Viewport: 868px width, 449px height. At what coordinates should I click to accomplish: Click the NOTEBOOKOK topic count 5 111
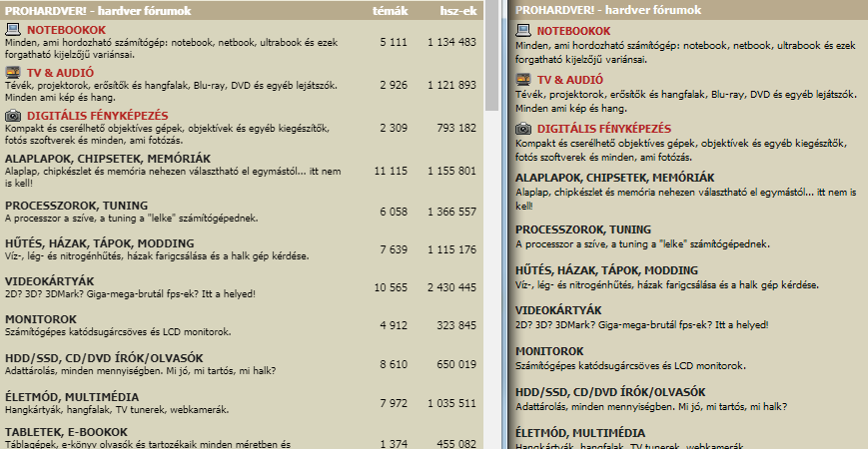pos(394,42)
